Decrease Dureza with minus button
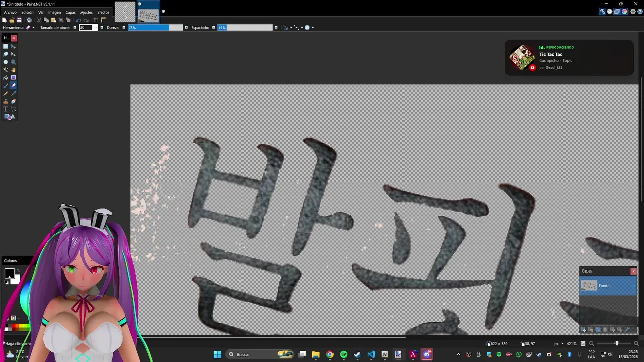The height and width of the screenshot is (362, 644). pyautogui.click(x=124, y=28)
